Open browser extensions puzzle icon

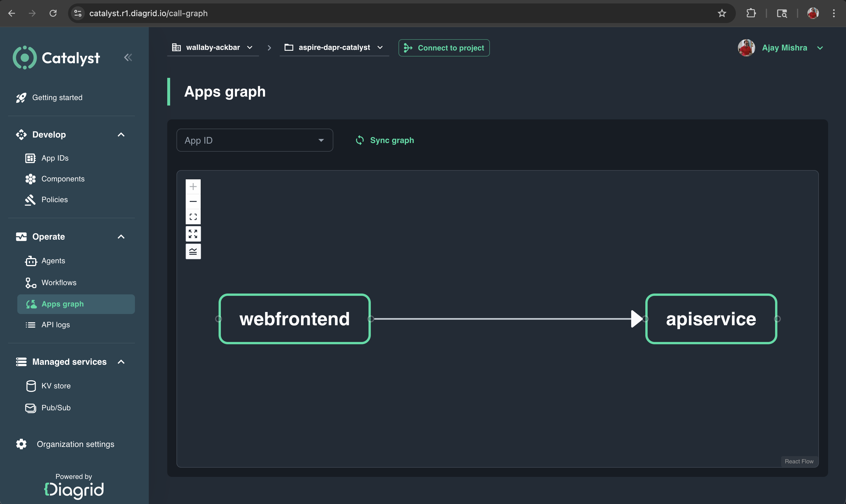coord(751,13)
